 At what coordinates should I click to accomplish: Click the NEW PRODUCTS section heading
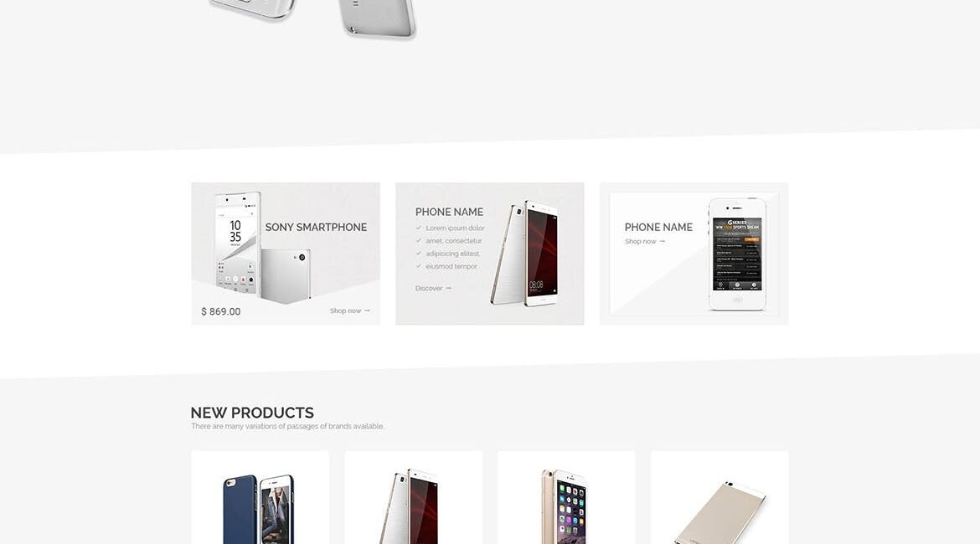pyautogui.click(x=252, y=413)
